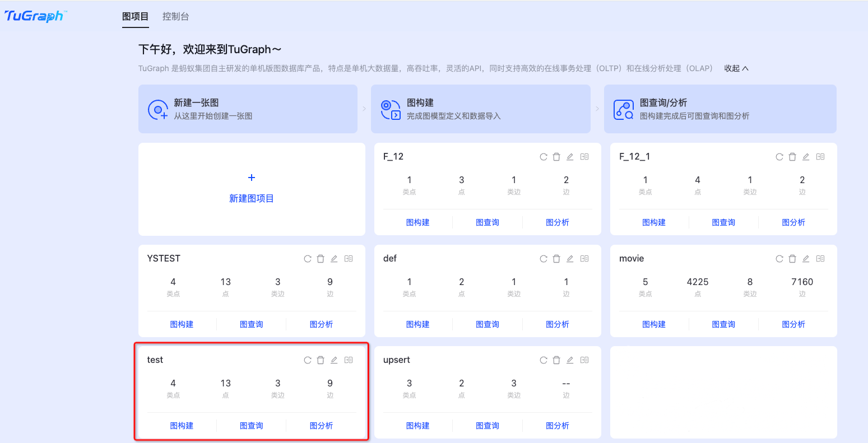Refresh the F_12 graph card
This screenshot has width=868, height=443.
click(x=544, y=157)
